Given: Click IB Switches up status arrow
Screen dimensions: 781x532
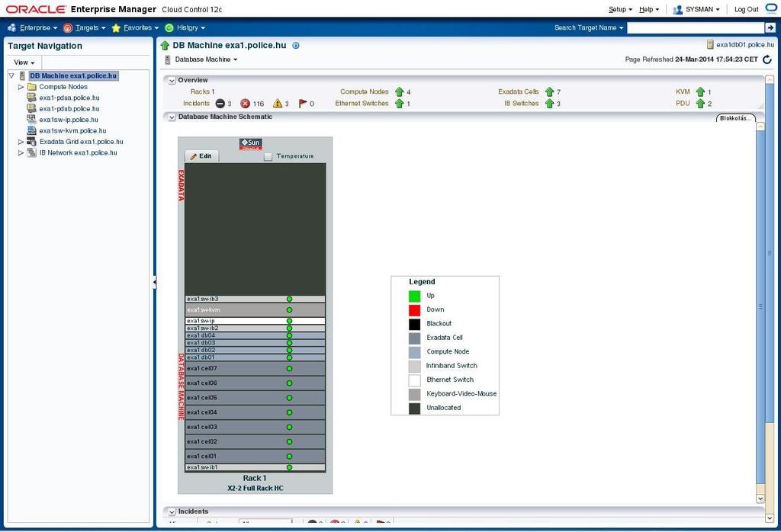Looking at the screenshot, I should click(x=549, y=104).
